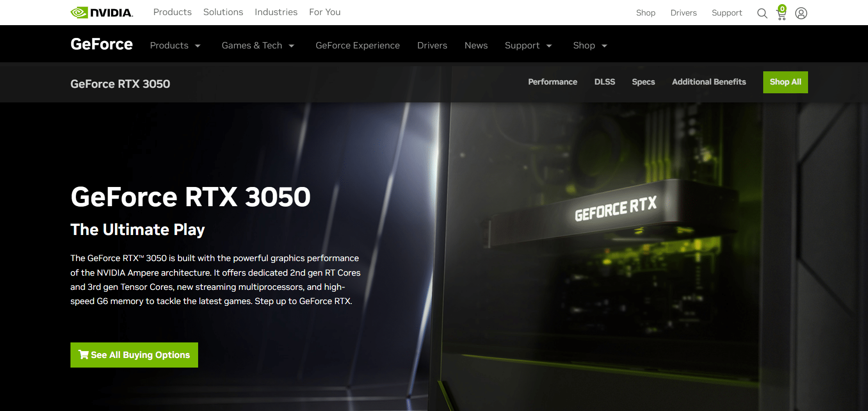Image resolution: width=868 pixels, height=411 pixels.
Task: Open Solutions menu
Action: click(223, 12)
